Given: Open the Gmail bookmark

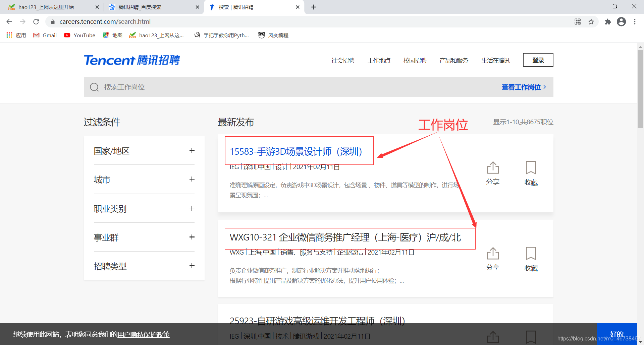Looking at the screenshot, I should [45, 35].
